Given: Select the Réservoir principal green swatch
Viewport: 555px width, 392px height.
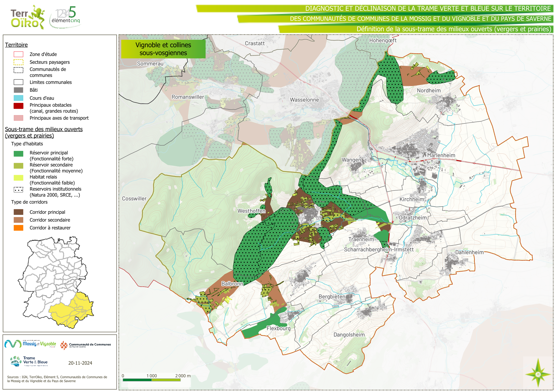Looking at the screenshot, I should (18, 154).
